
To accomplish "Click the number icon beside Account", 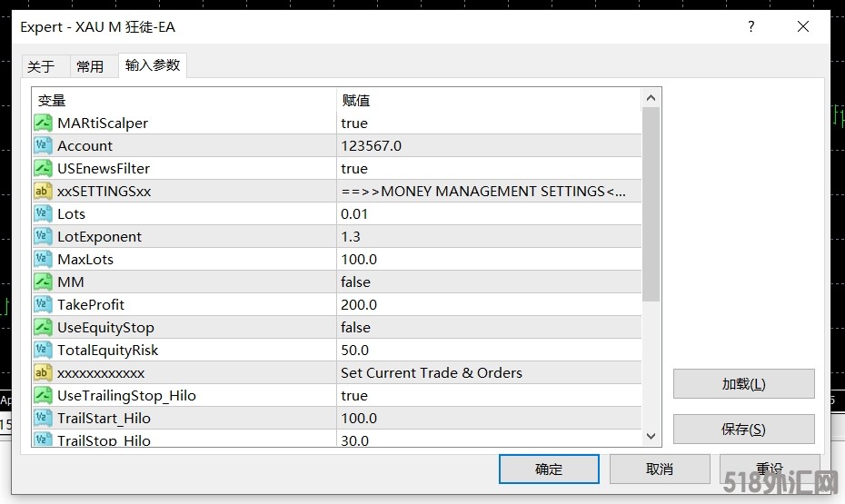I will coord(43,145).
